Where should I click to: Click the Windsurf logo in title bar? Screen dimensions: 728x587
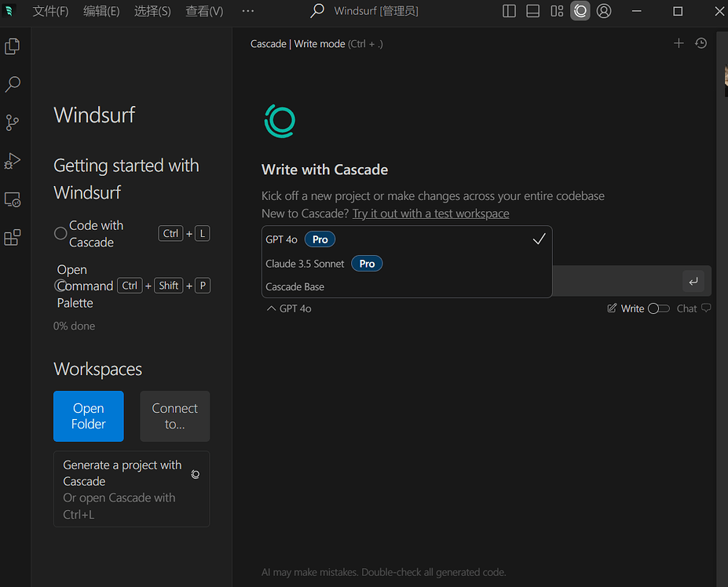tap(9, 11)
